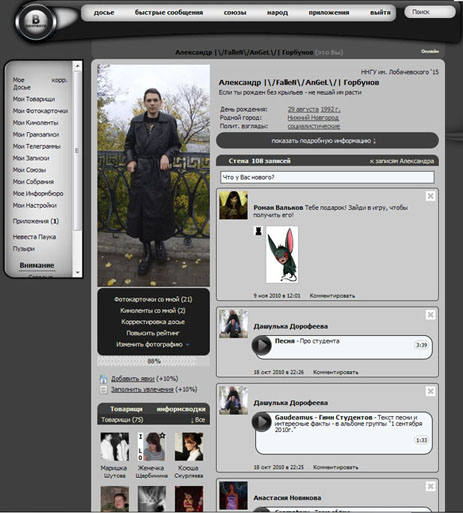
Task: Open Мои Союзы in sidebar
Action: coord(29,170)
